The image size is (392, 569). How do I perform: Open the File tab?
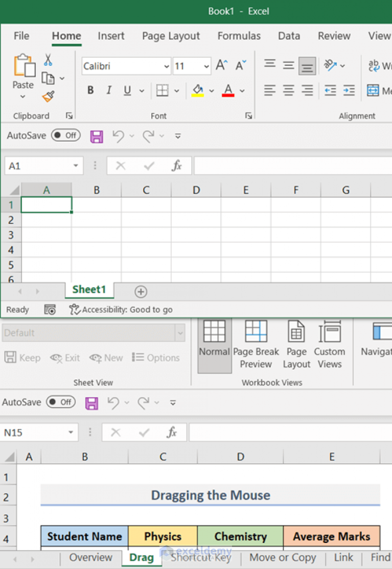tap(21, 36)
